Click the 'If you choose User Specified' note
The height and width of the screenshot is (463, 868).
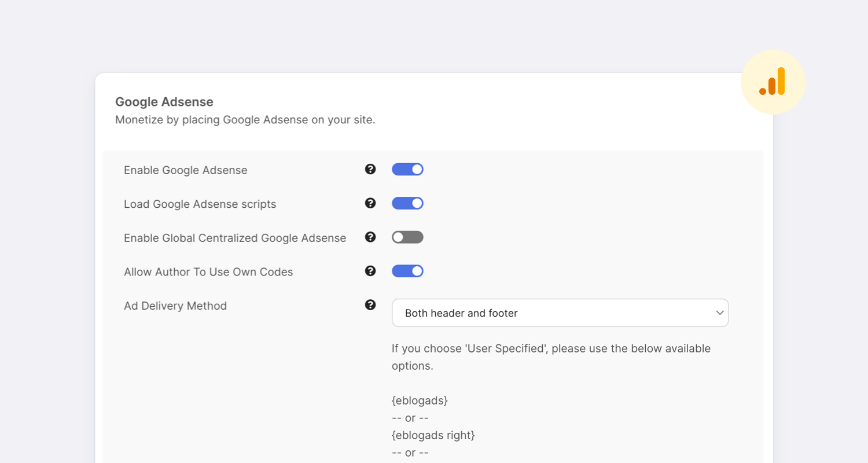tap(551, 357)
